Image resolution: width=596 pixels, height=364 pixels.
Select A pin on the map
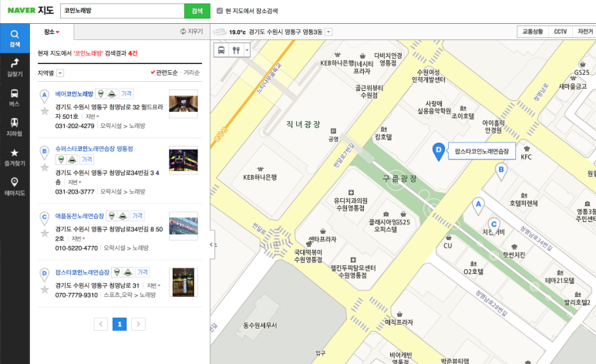coord(478,206)
